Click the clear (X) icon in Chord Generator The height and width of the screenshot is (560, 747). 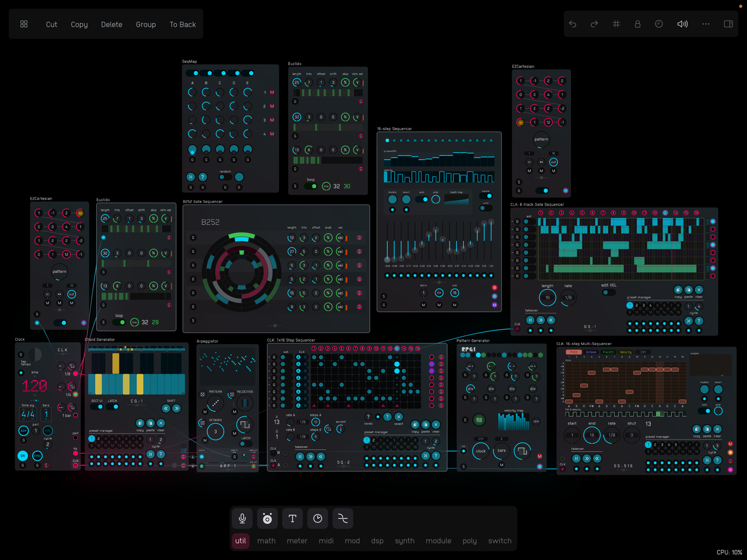161,423
